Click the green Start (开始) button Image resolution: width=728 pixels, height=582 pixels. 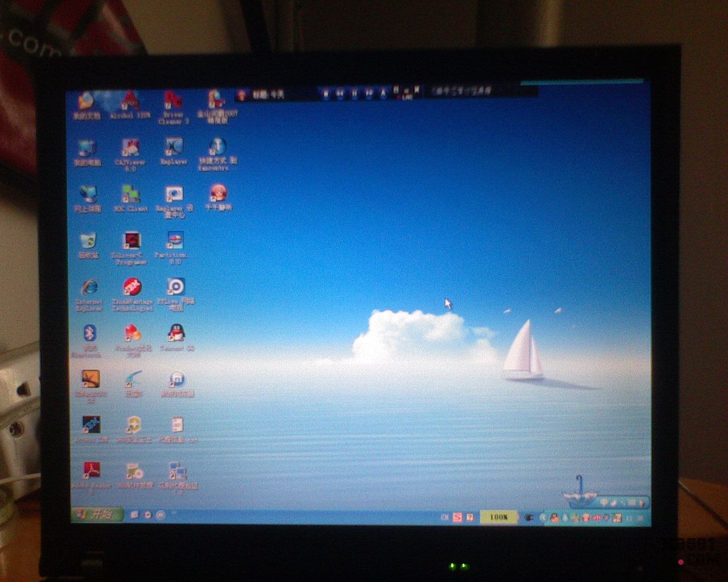pyautogui.click(x=97, y=514)
